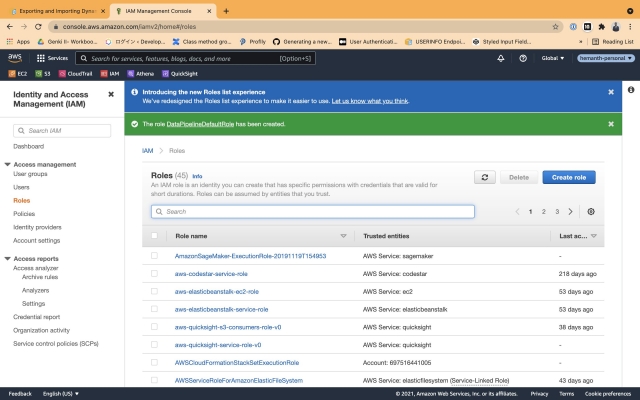This screenshot has width=640, height=400.
Task: Open Users in the IAM sidebar
Action: pyautogui.click(x=21, y=187)
